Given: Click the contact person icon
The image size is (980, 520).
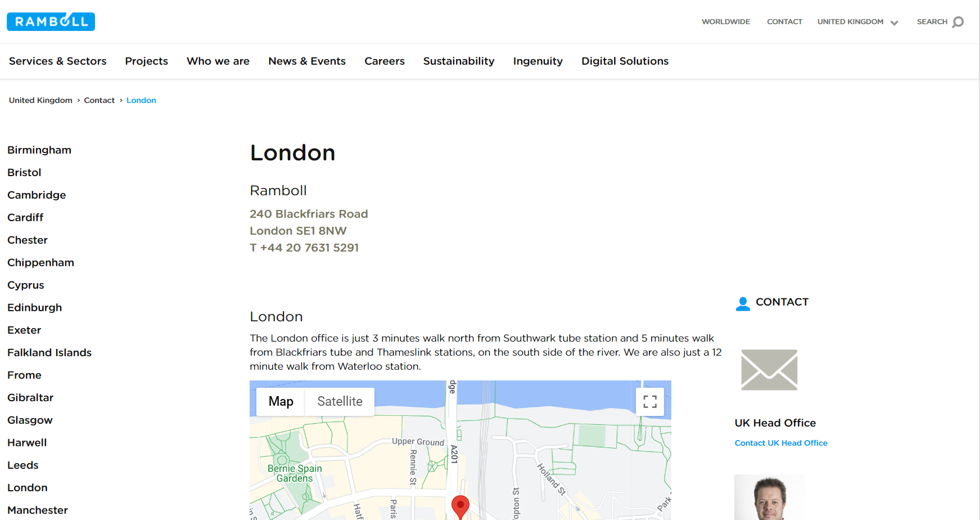Looking at the screenshot, I should point(743,304).
